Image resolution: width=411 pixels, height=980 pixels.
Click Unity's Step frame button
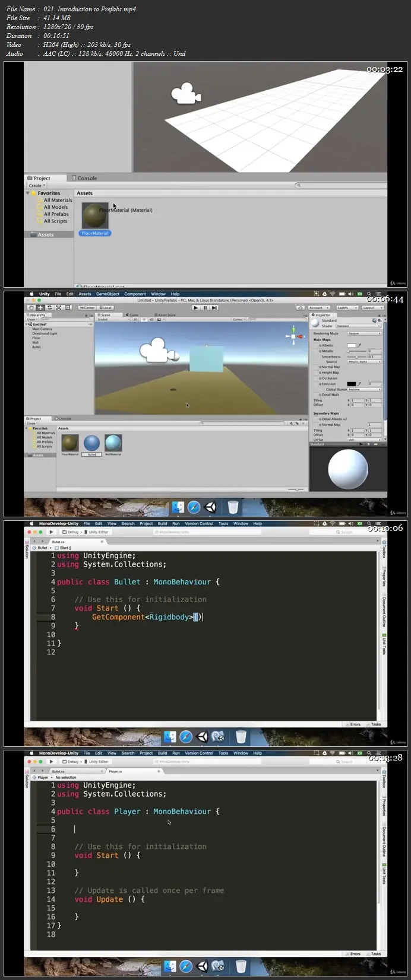214,307
